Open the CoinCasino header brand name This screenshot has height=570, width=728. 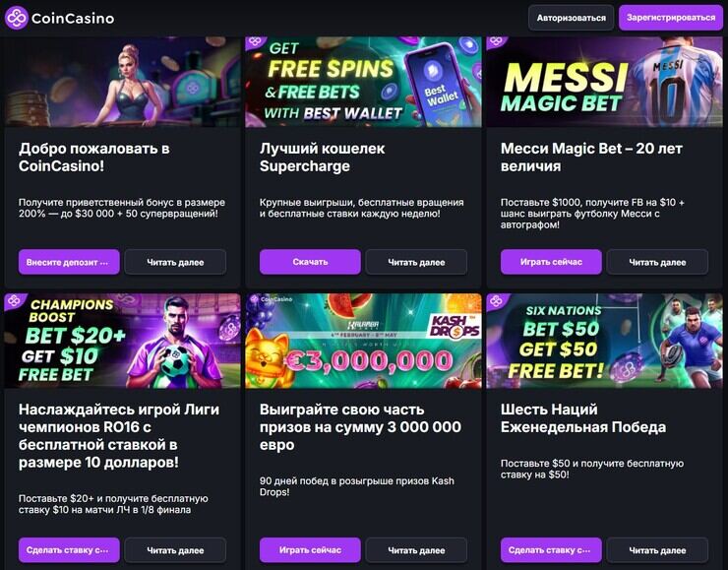pyautogui.click(x=73, y=19)
